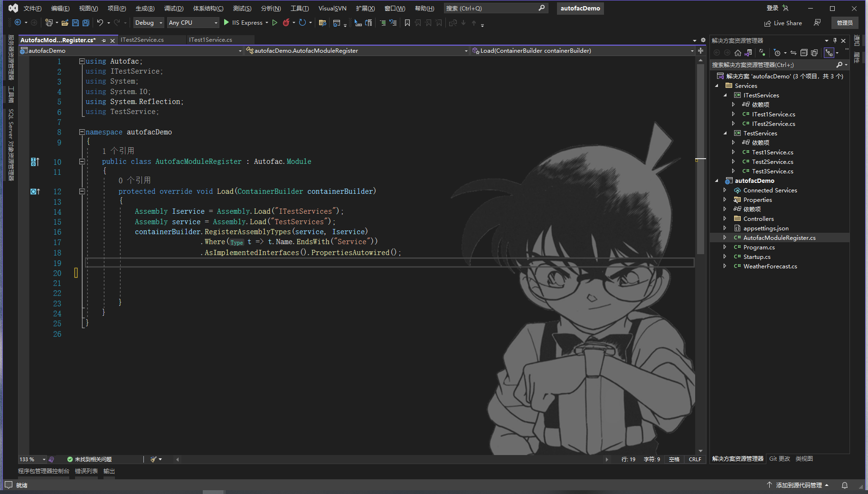Open the IIS Express launch profile dropdown arrow
Viewport: 868px width, 494px height.
(267, 22)
